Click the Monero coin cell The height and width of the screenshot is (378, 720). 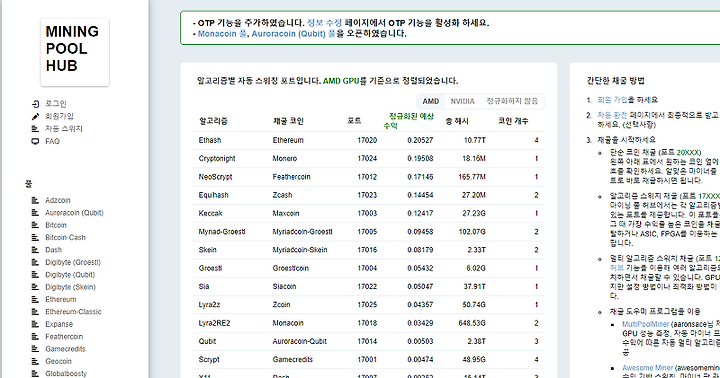285,158
